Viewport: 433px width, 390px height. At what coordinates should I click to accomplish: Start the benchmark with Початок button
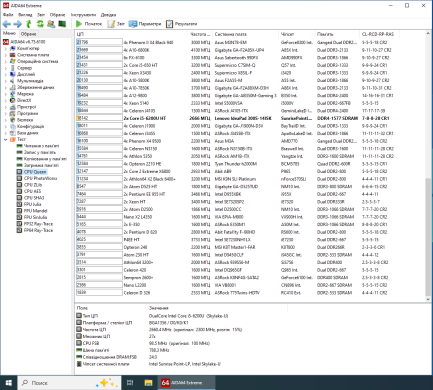(89, 24)
